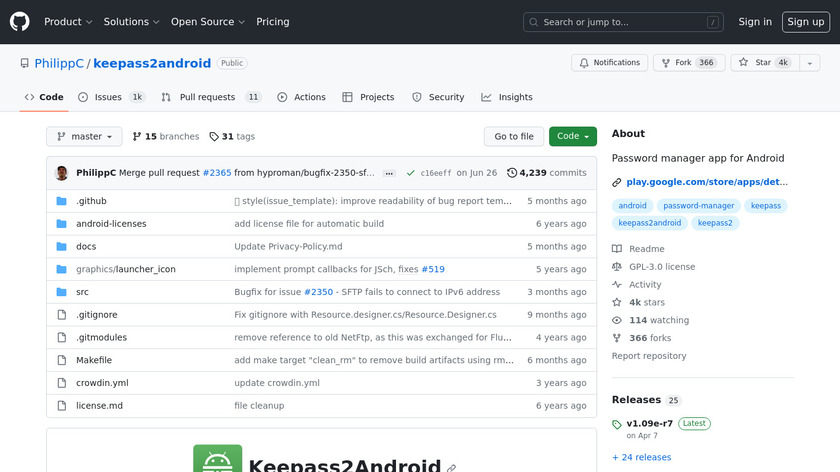
Task: Open the Report repository link
Action: [649, 356]
